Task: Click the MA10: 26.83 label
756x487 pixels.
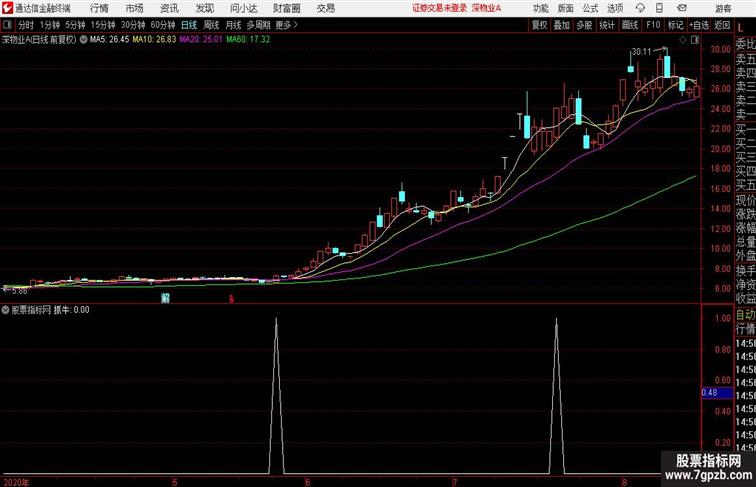Action: 154,40
